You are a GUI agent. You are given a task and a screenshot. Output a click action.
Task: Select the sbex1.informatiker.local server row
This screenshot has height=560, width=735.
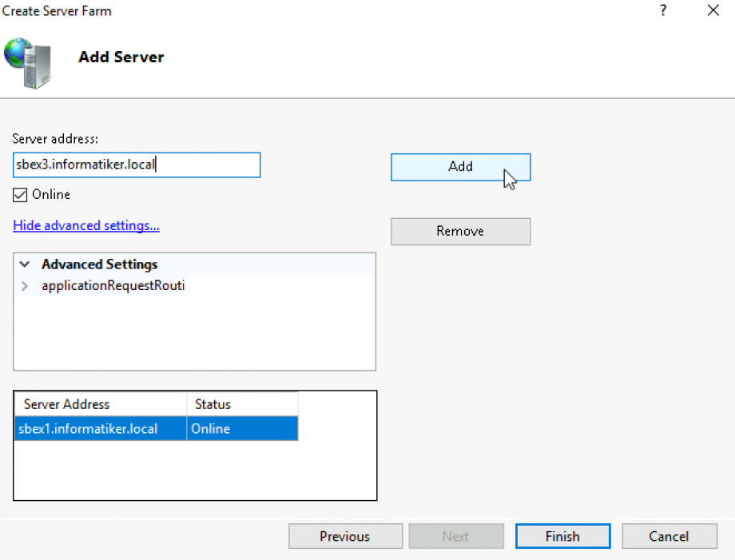pyautogui.click(x=99, y=428)
